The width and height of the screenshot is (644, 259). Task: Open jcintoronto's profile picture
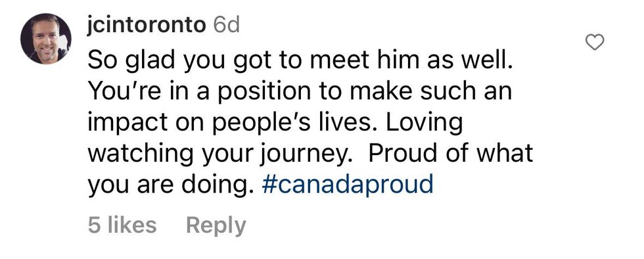pos(45,39)
